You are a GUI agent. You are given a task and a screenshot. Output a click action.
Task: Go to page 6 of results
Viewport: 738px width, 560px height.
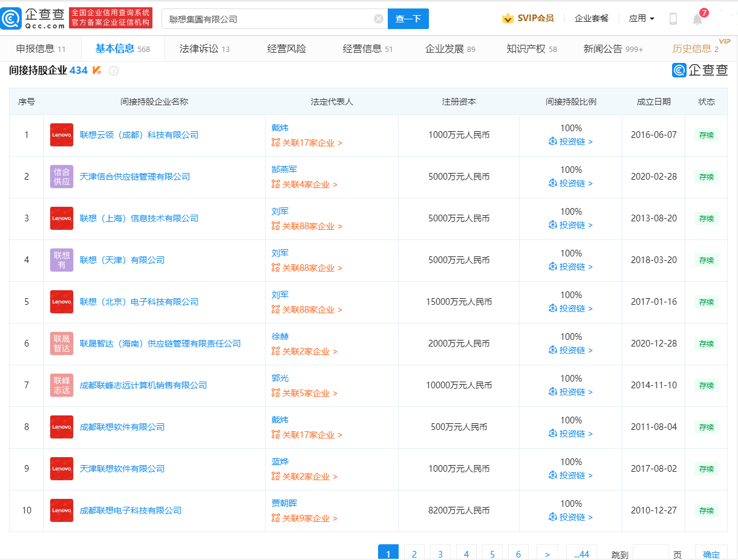[518, 553]
